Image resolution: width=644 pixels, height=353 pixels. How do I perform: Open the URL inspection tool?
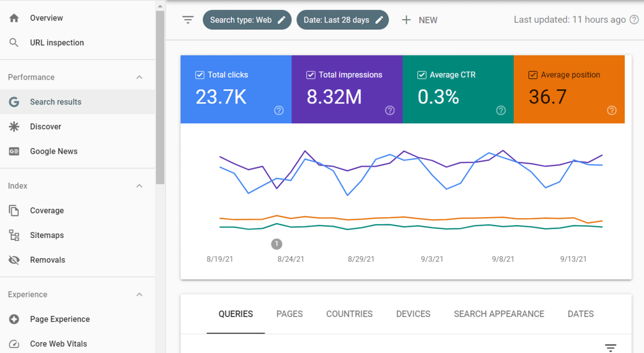pos(57,42)
